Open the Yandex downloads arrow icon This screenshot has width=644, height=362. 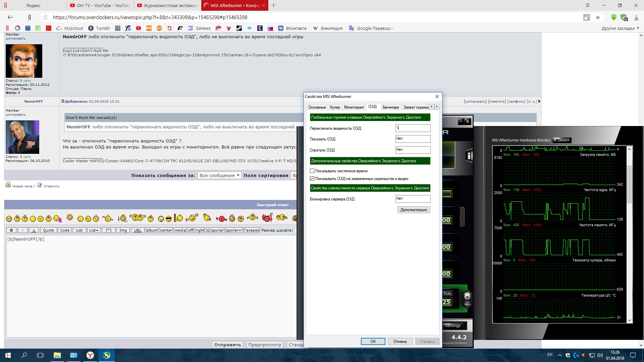point(636,17)
